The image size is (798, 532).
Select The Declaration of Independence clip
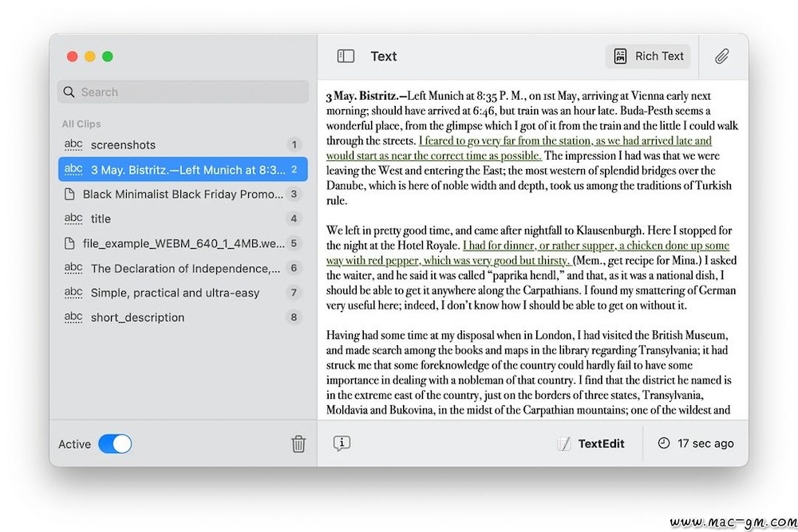point(184,268)
